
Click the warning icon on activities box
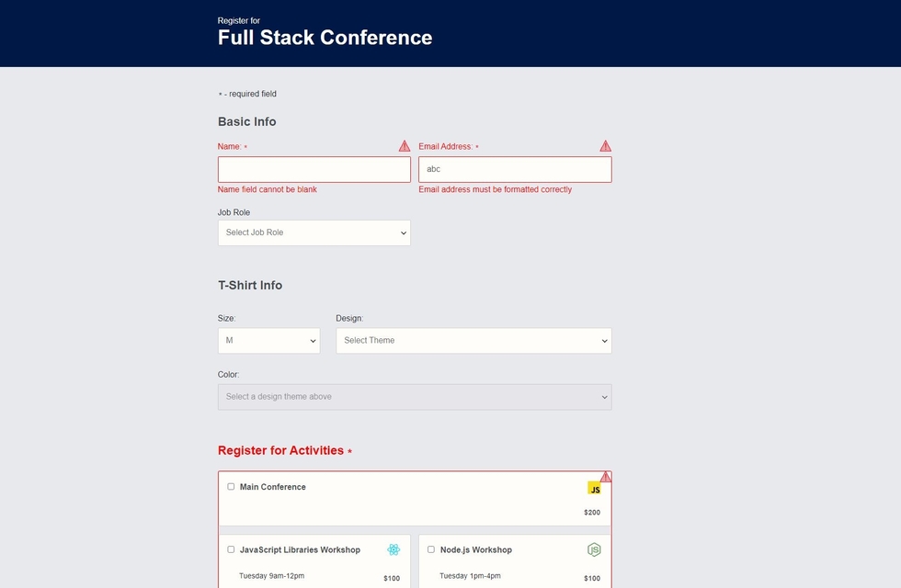[x=606, y=477]
